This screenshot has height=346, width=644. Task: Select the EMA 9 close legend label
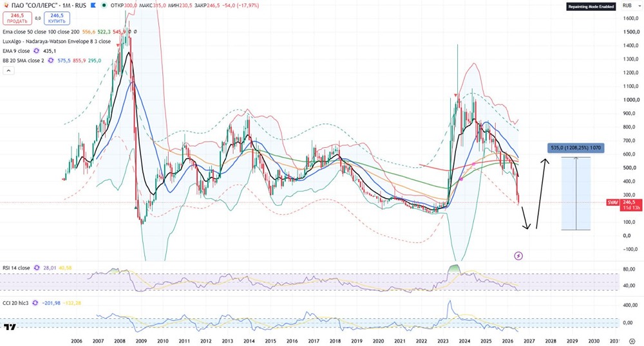point(17,51)
